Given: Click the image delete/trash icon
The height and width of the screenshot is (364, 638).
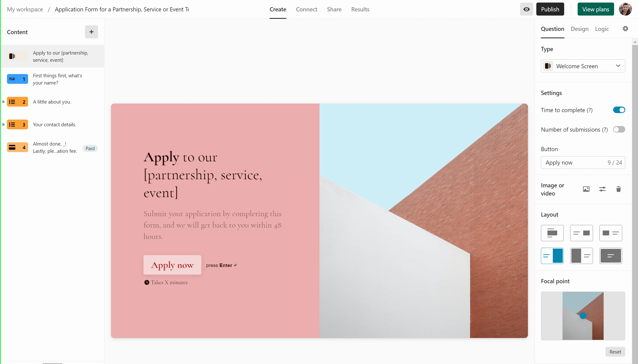Looking at the screenshot, I should [618, 189].
